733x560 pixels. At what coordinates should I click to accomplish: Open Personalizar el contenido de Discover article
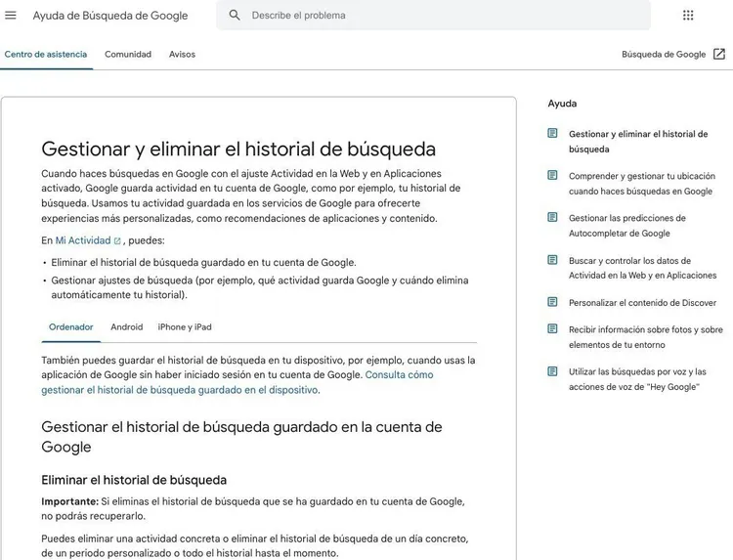pyautogui.click(x=642, y=303)
